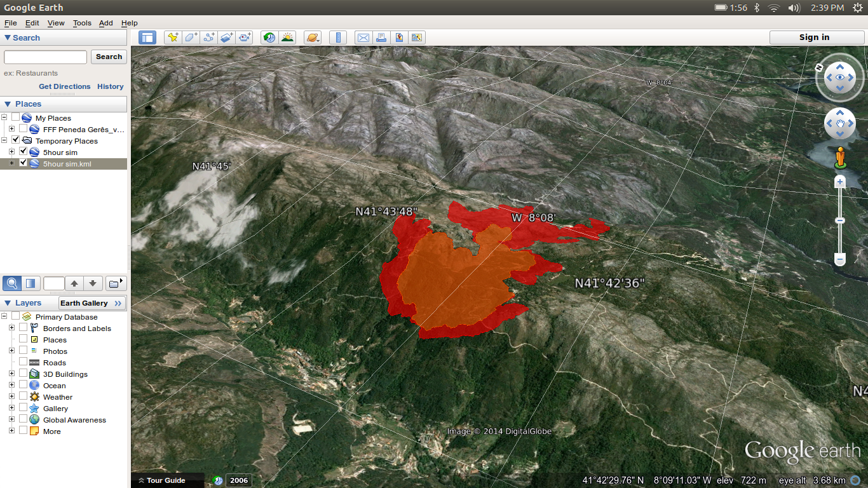Screen dimensions: 868x488
Task: Save image toolbar icon
Action: (417, 37)
